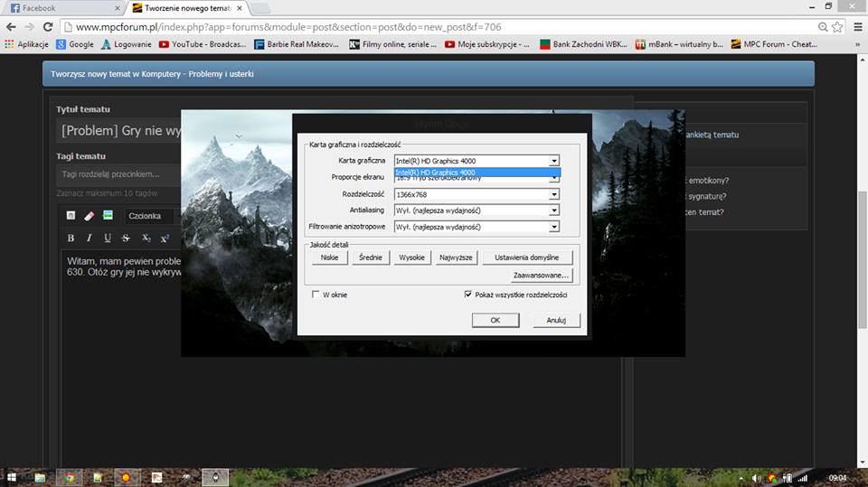868x487 pixels.
Task: Click the Najwyższe detail quality button
Action: [x=456, y=258]
